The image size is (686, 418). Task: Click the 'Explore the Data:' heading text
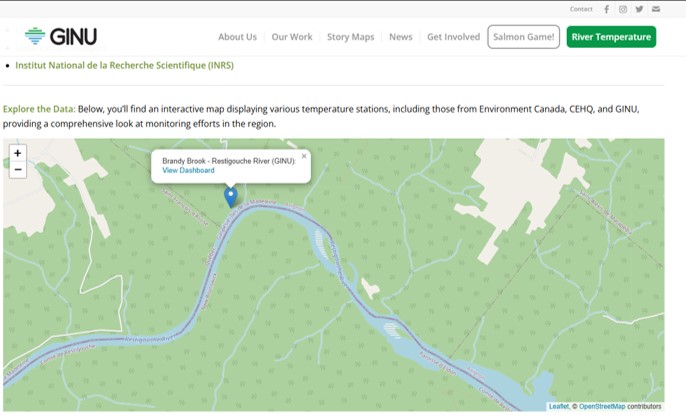39,109
